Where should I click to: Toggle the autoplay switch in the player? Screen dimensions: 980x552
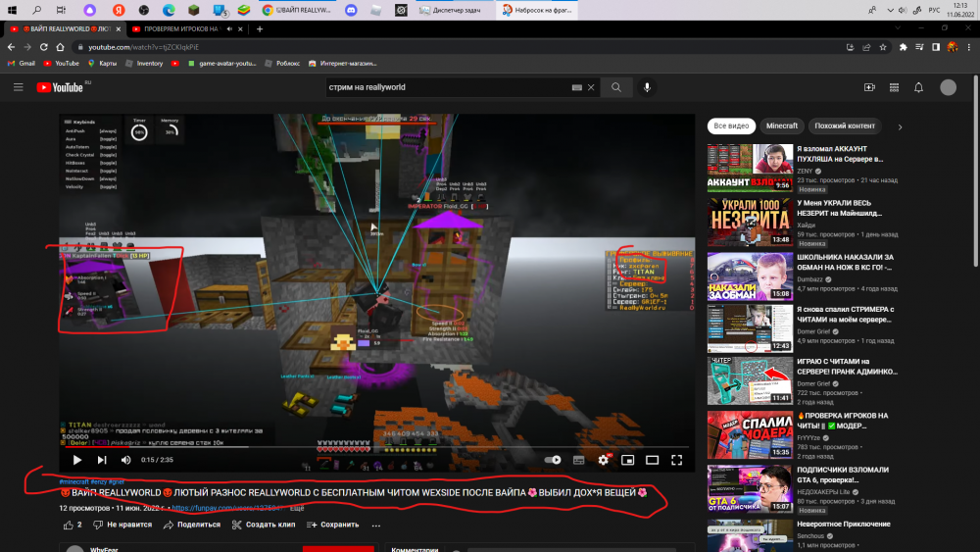click(x=553, y=460)
